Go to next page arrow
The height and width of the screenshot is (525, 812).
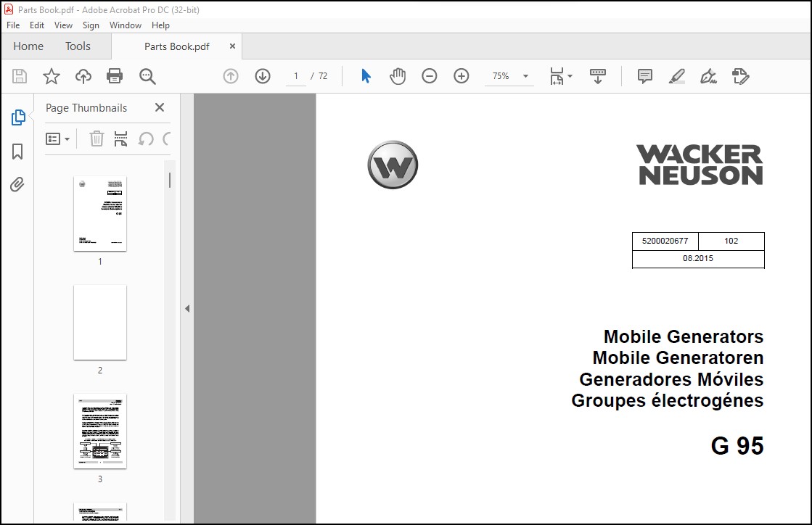263,76
